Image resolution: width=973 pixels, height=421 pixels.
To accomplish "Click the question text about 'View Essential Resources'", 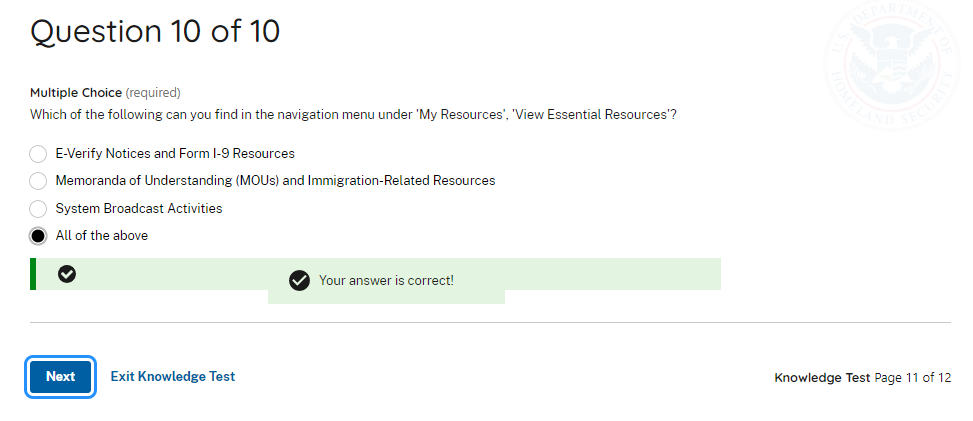I will tap(353, 114).
